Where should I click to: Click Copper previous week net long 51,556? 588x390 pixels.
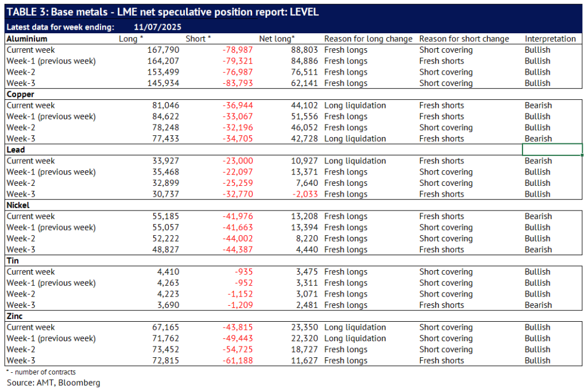pos(304,116)
